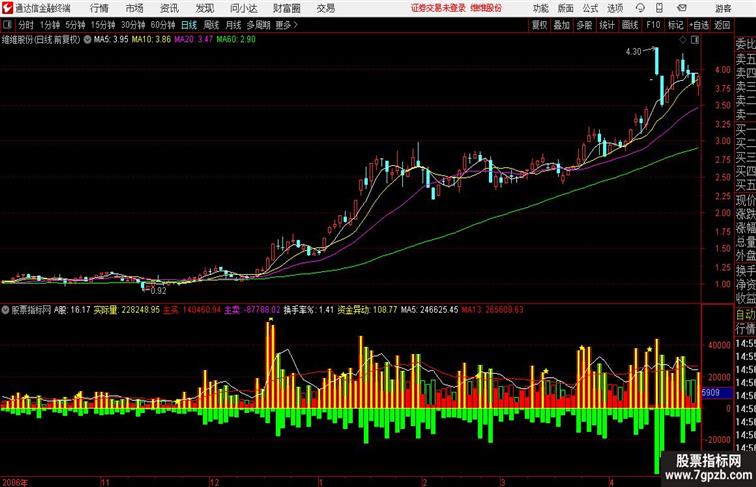Click the +自选 add to watchlist button
This screenshot has height=487, width=756.
click(699, 25)
